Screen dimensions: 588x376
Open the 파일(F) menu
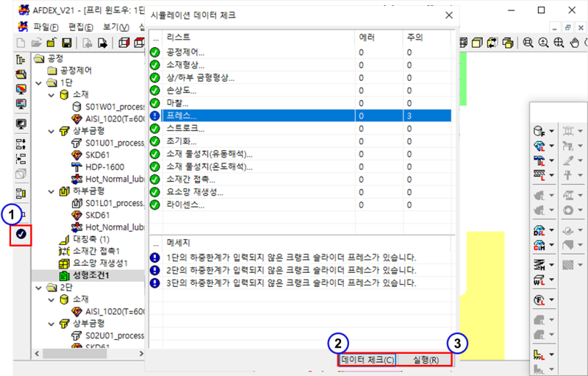click(48, 27)
